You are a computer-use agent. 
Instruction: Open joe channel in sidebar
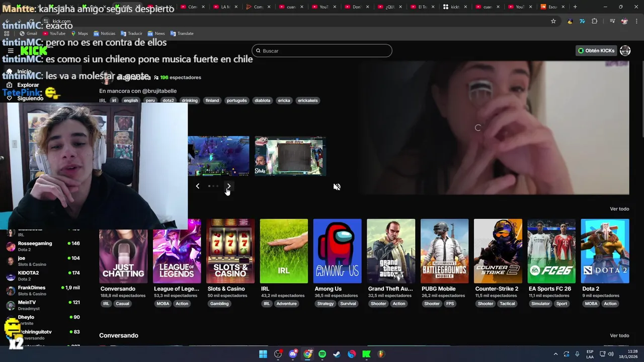click(x=43, y=261)
